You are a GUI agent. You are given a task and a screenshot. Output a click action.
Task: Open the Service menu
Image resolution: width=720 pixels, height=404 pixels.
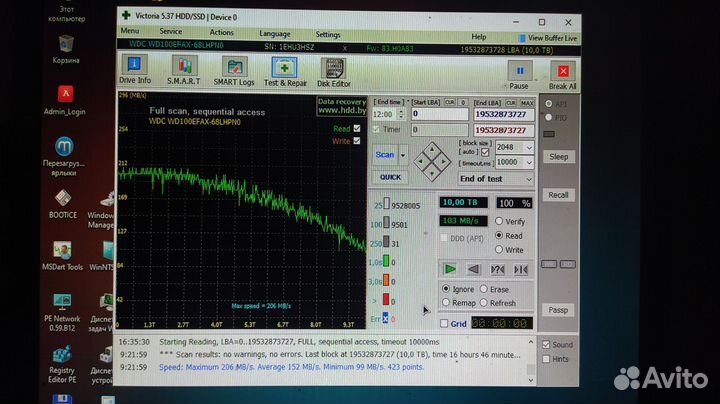tap(171, 33)
